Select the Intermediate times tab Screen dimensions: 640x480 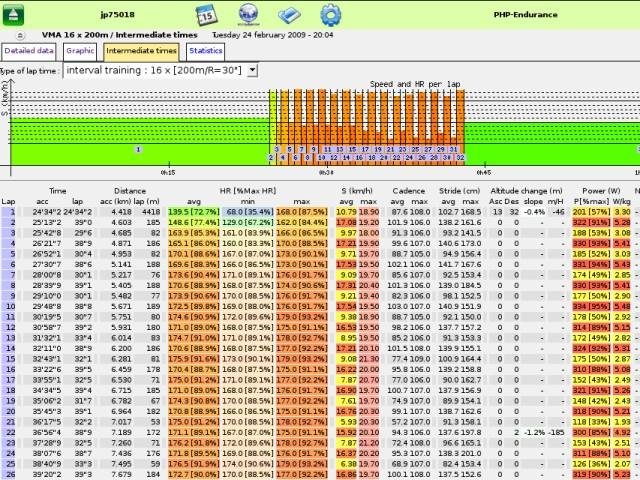141,49
